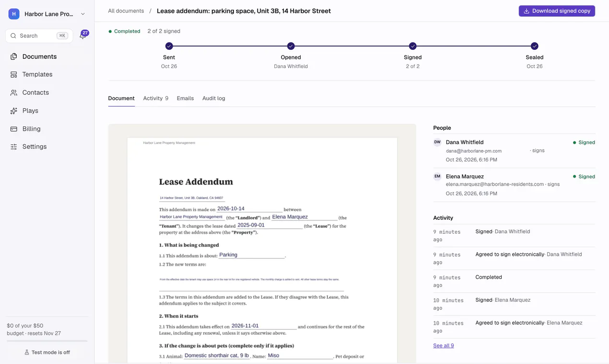This screenshot has width=609, height=364.
Task: Open the Emails tab
Action: tap(185, 98)
